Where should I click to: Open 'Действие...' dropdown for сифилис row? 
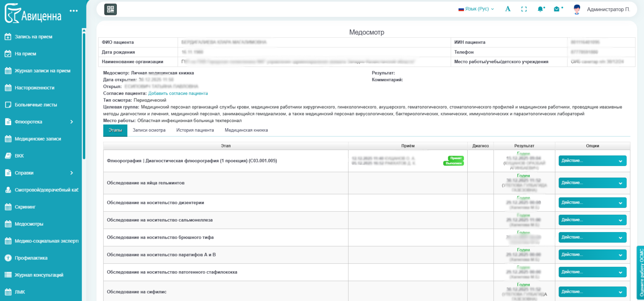[592, 292]
